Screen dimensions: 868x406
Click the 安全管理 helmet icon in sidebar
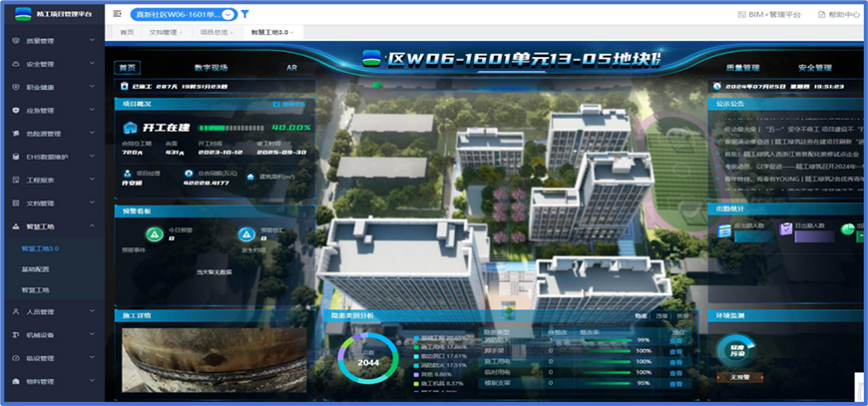pyautogui.click(x=14, y=64)
